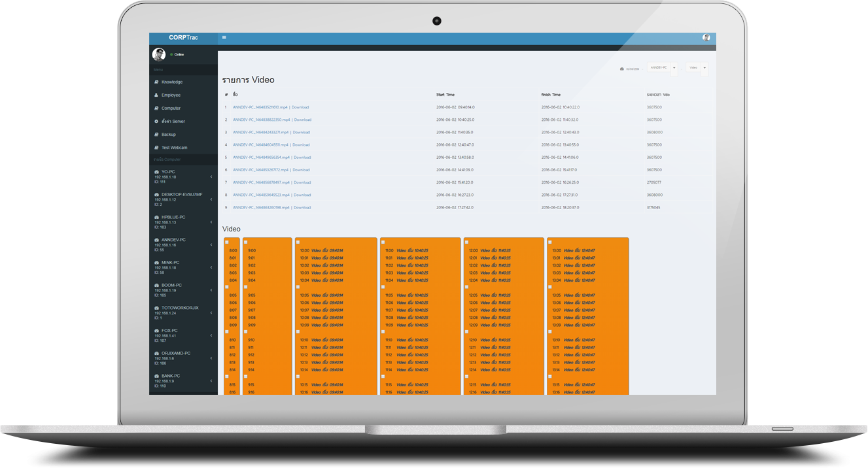Click duration value 2705077
The image size is (868, 468).
(653, 182)
